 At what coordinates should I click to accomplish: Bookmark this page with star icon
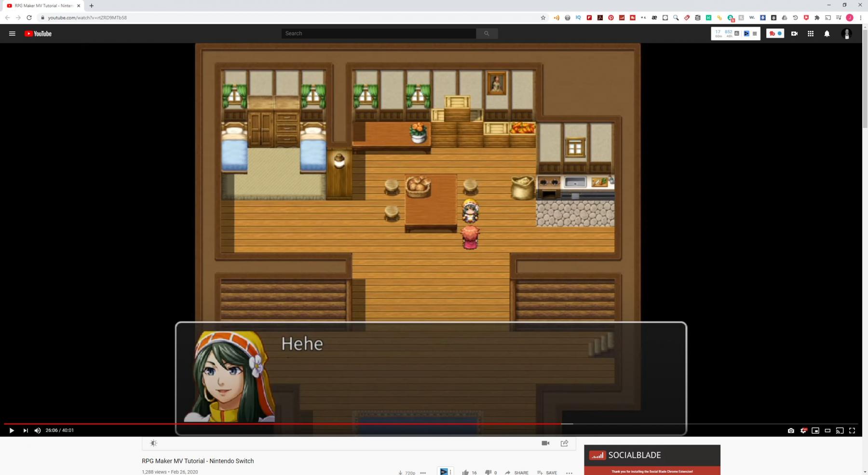(543, 18)
